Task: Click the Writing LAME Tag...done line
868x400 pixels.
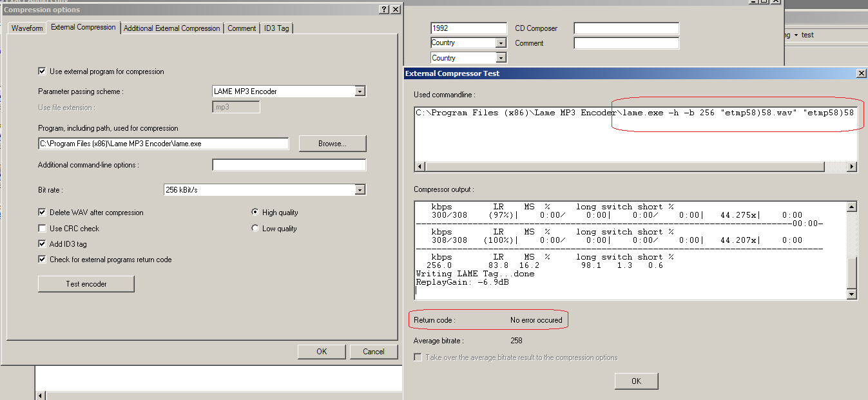Action: coord(475,274)
